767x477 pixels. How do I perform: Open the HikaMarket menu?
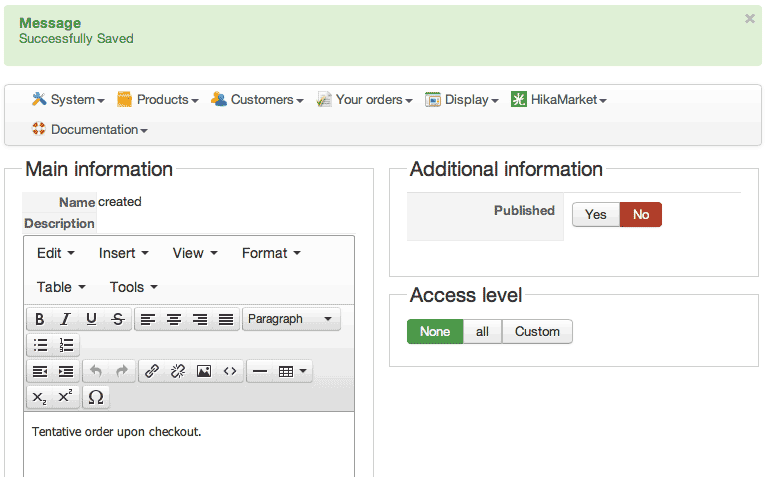(559, 99)
